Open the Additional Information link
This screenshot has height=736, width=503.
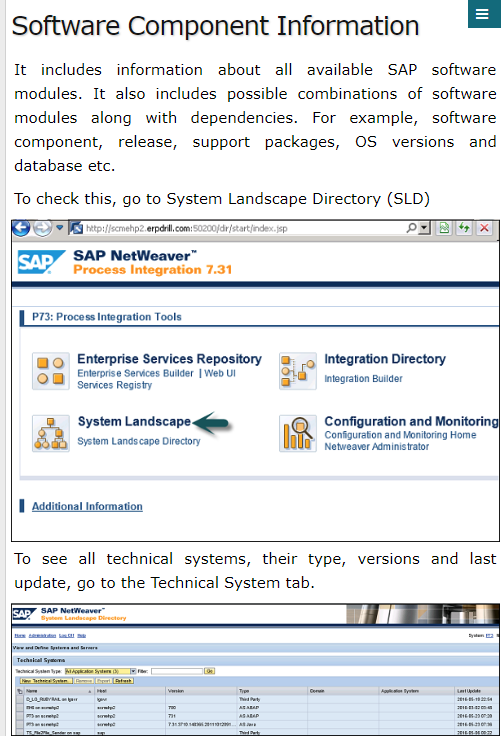coord(87,506)
